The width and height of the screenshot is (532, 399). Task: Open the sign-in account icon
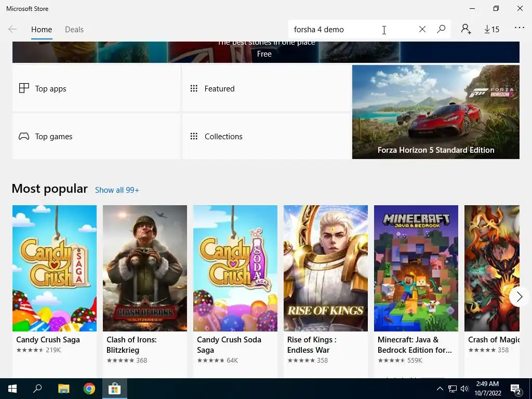tap(466, 29)
